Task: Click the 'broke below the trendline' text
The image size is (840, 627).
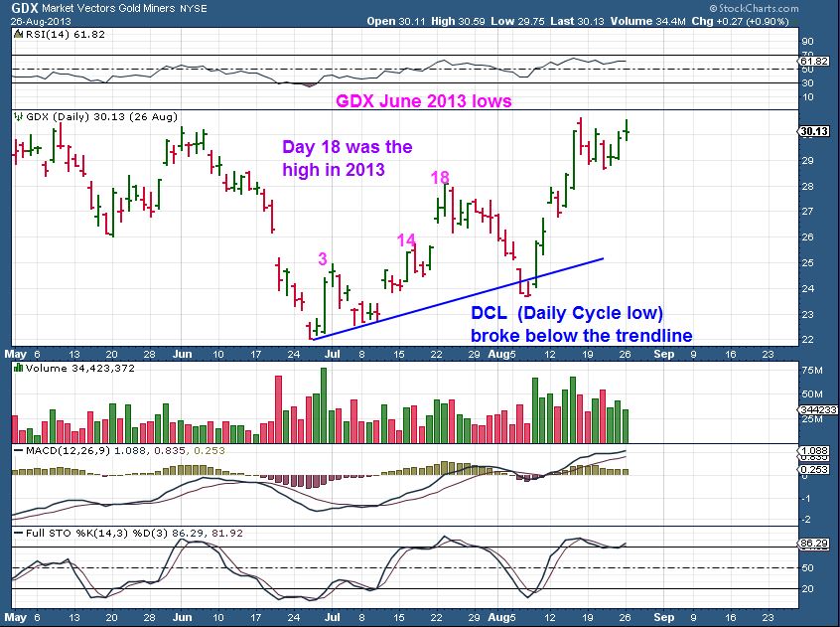Action: click(x=581, y=336)
